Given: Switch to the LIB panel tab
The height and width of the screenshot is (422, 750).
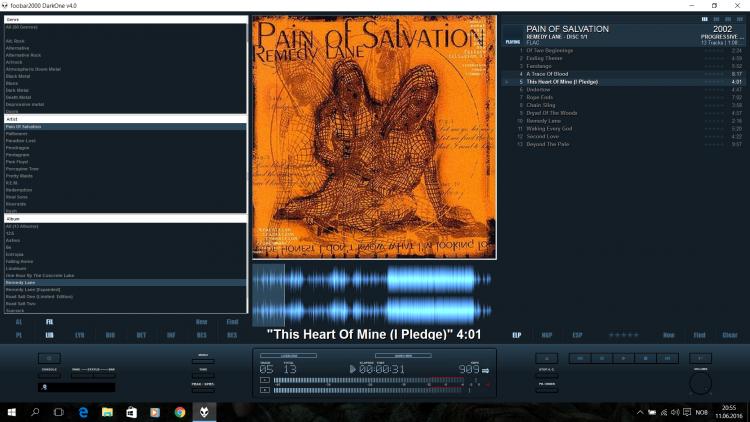Looking at the screenshot, I should 49,335.
